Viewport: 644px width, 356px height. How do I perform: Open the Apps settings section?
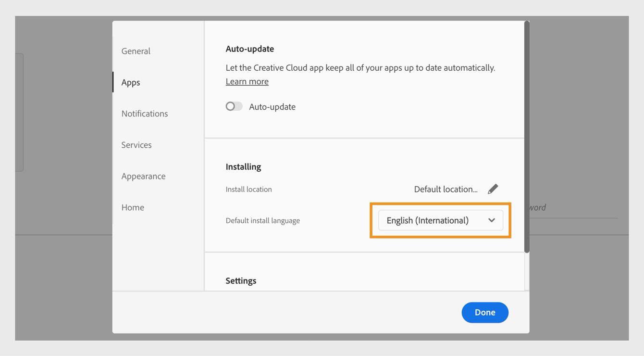(130, 82)
